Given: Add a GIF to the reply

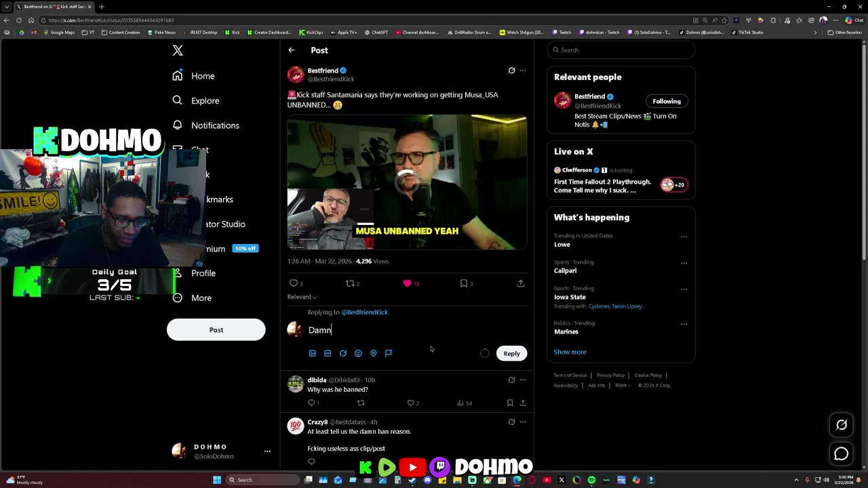Looking at the screenshot, I should [x=328, y=353].
